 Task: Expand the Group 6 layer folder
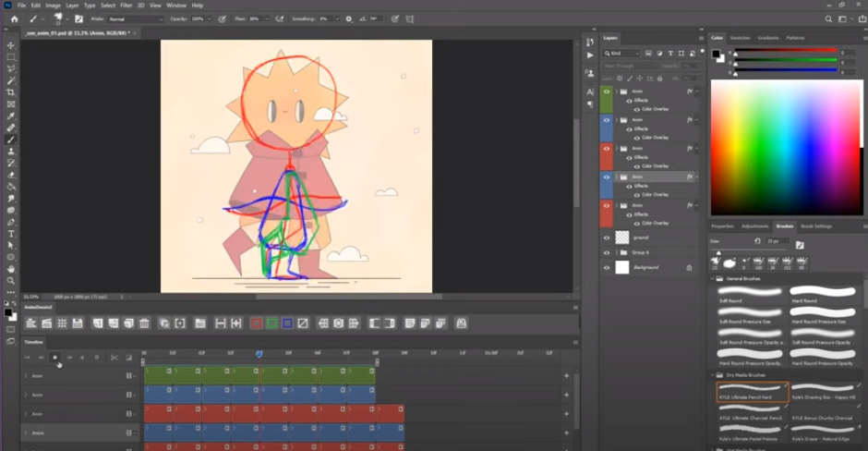tap(618, 252)
